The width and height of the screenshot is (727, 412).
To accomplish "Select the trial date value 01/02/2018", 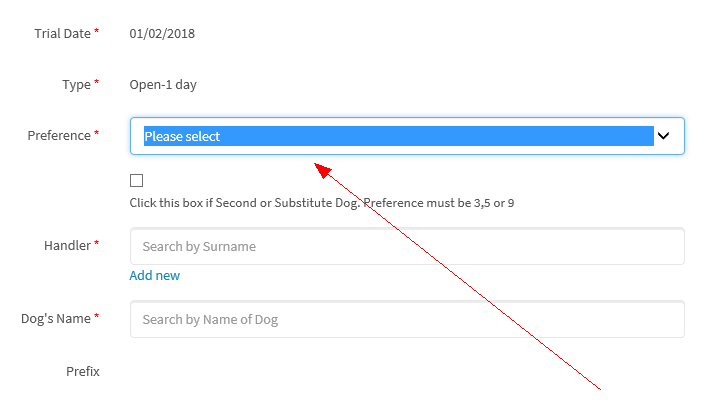I will (162, 33).
